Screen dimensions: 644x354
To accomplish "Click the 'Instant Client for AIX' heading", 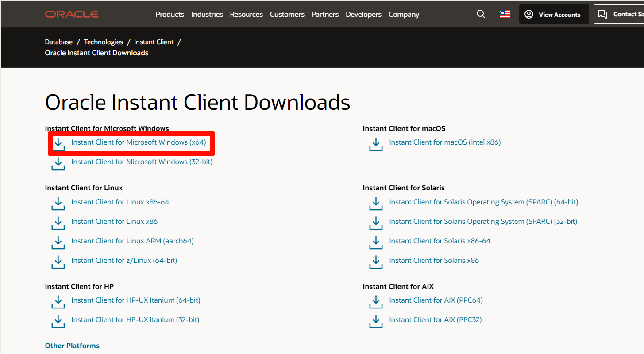I will (x=398, y=287).
